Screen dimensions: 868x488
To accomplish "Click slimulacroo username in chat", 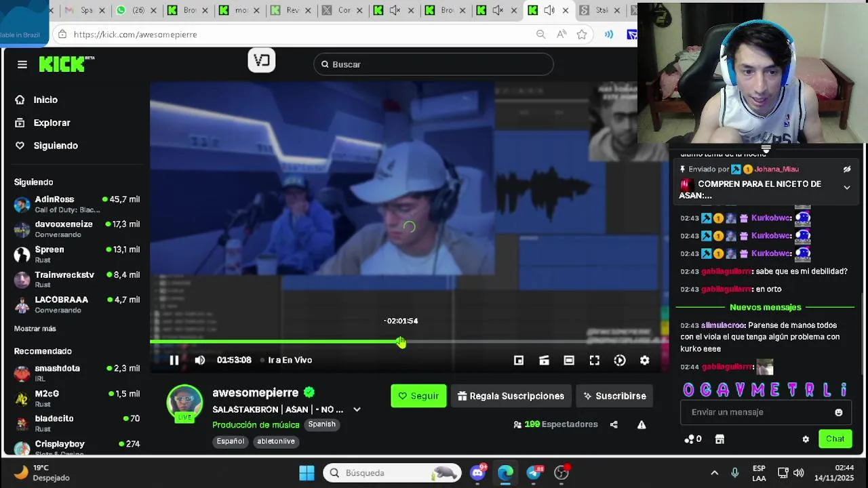I will (724, 325).
